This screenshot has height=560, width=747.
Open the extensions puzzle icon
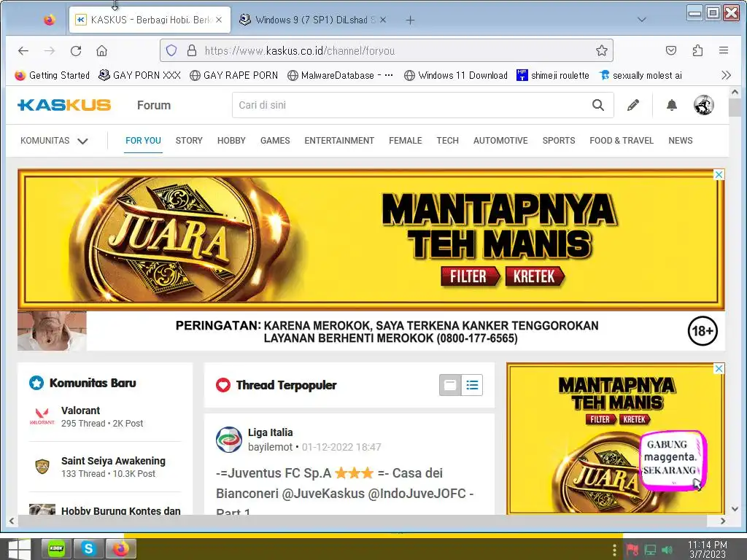(x=697, y=50)
